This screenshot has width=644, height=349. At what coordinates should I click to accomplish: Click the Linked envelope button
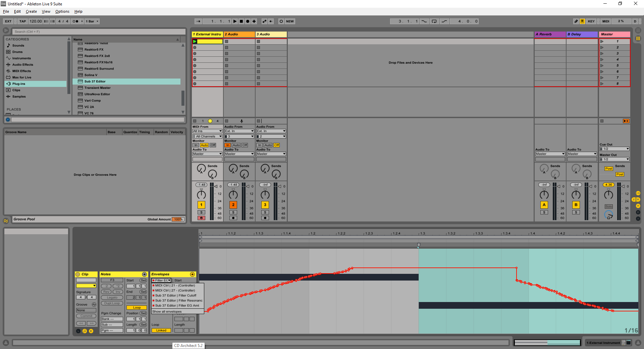(x=161, y=331)
